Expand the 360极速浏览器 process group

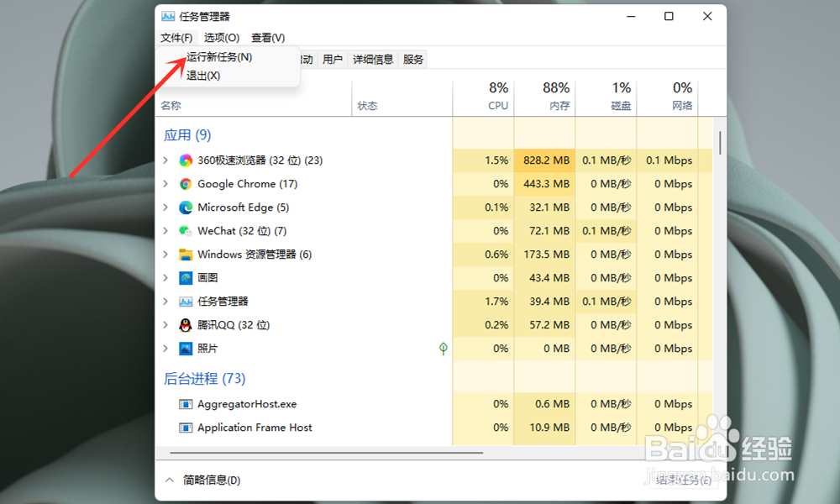(165, 160)
